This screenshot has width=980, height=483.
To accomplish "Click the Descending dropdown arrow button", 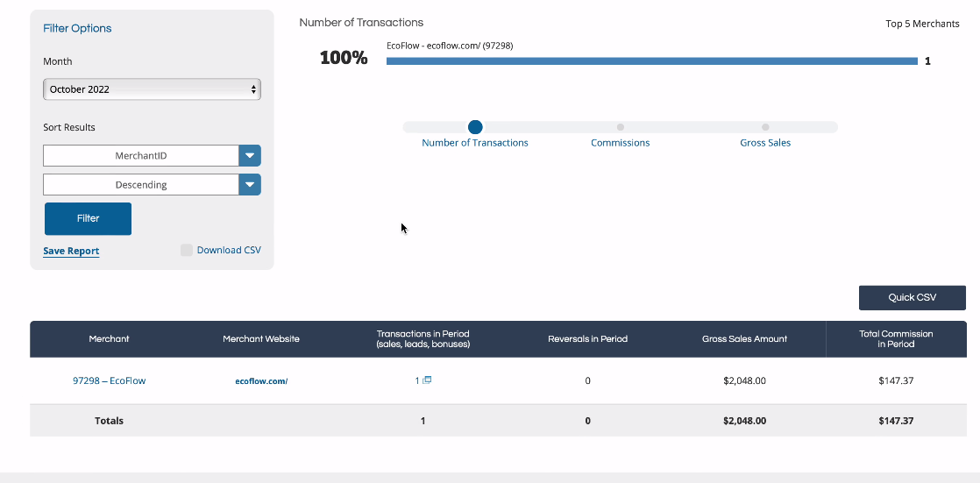I will coord(249,184).
